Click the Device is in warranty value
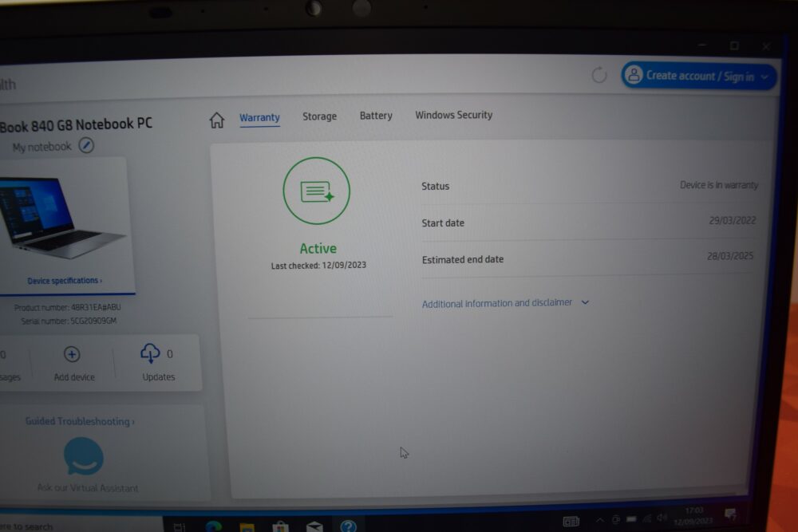798x532 pixels. tap(719, 184)
